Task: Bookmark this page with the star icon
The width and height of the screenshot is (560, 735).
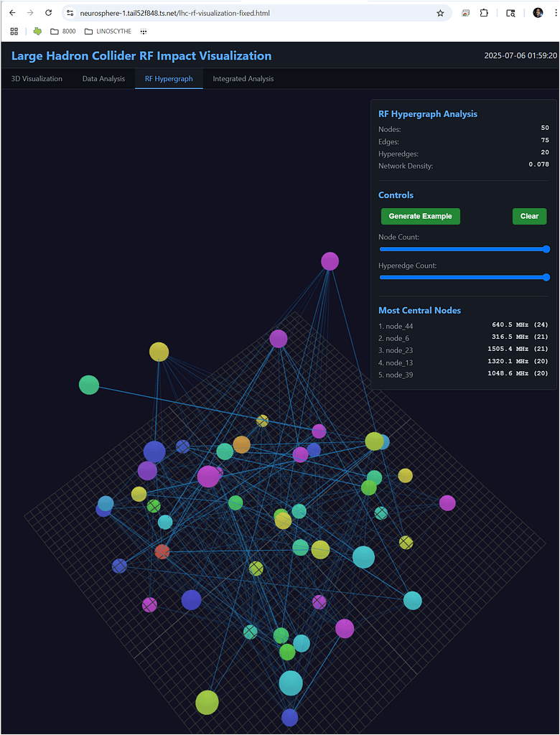Action: click(440, 13)
